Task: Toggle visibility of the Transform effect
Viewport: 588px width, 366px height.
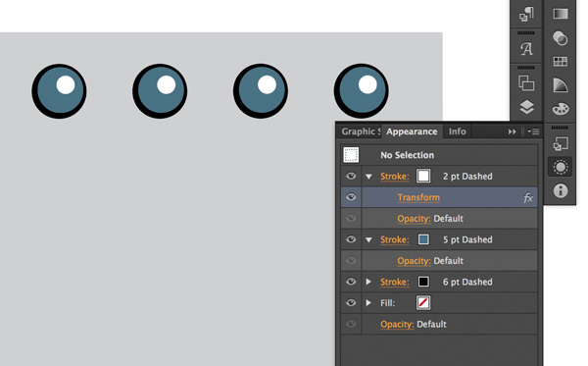Action: tap(351, 197)
